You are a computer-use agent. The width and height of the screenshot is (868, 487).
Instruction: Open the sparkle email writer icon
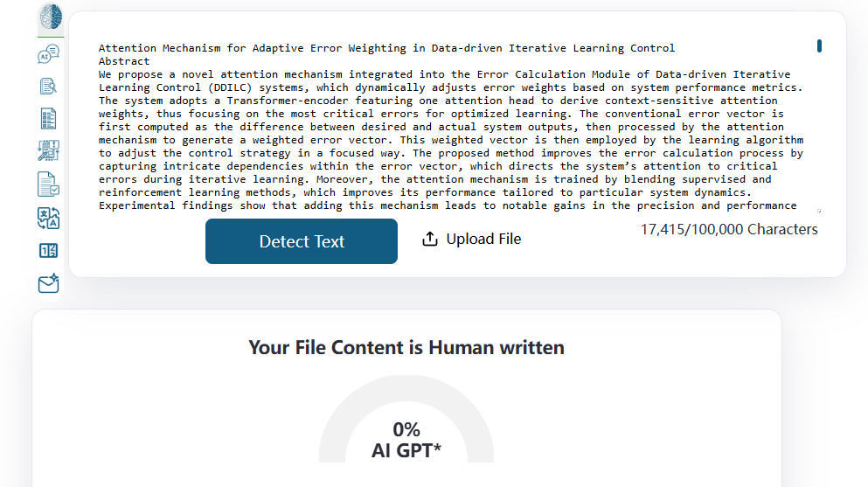pos(49,282)
